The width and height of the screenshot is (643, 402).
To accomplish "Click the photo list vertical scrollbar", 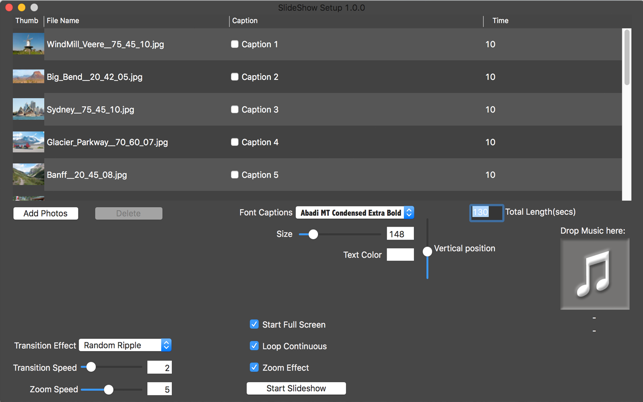I will (627, 114).
